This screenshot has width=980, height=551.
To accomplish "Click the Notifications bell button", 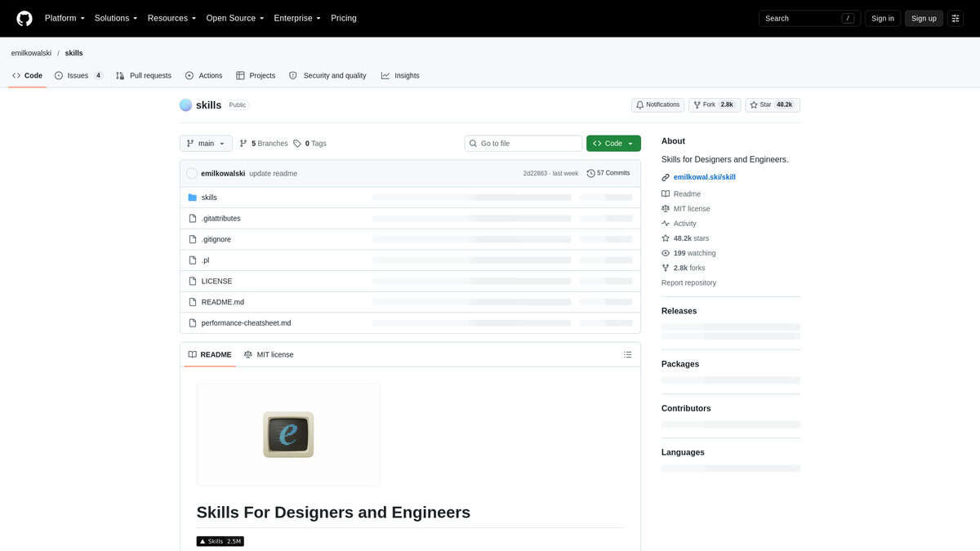I will (657, 104).
